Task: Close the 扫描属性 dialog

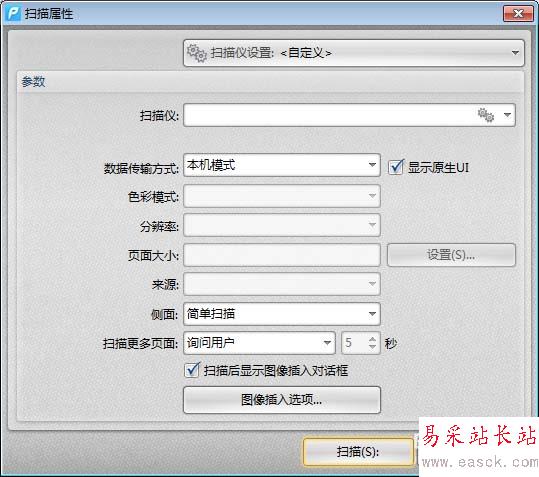Action: tap(518, 13)
